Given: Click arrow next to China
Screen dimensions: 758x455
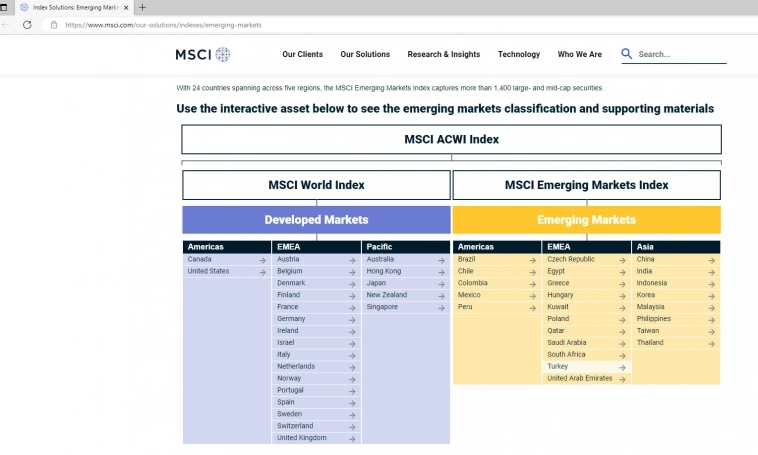Looking at the screenshot, I should pyautogui.click(x=712, y=260).
